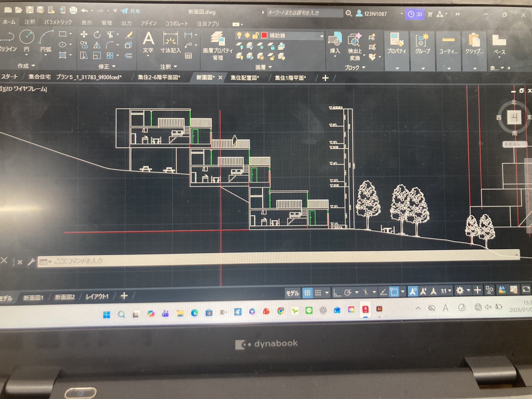
Task: Open the 注釈 ribbon tab
Action: coord(30,22)
